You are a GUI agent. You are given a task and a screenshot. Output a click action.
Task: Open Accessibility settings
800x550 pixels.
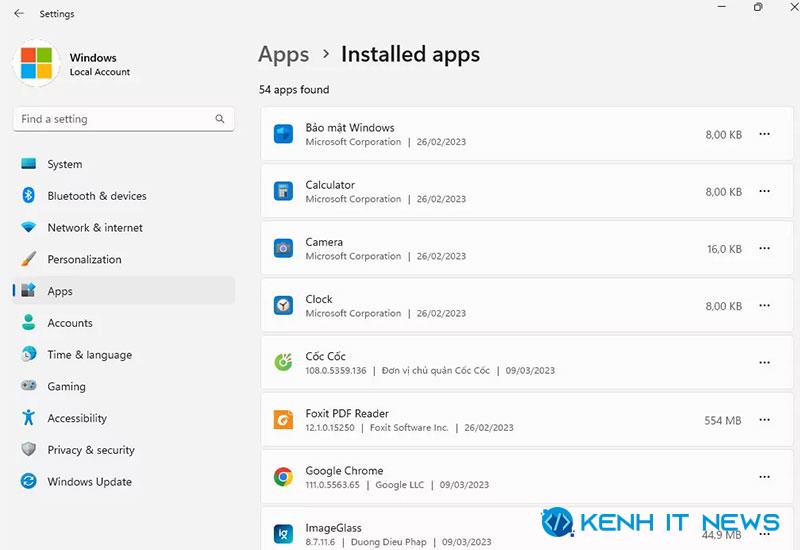pyautogui.click(x=124, y=417)
